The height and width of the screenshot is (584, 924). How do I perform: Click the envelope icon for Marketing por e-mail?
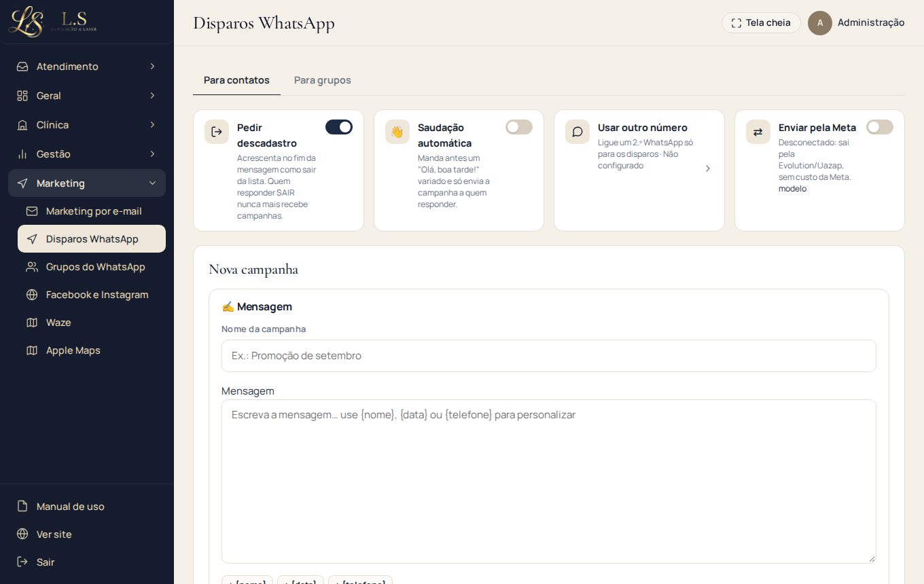[32, 211]
